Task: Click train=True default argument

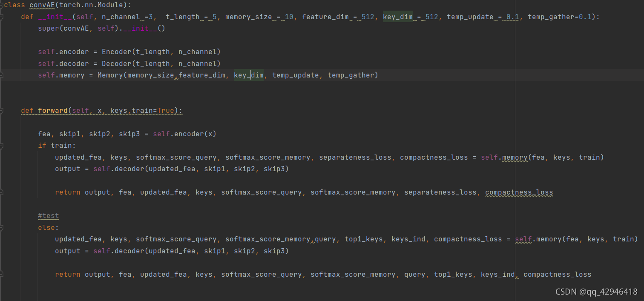Action: click(x=152, y=111)
